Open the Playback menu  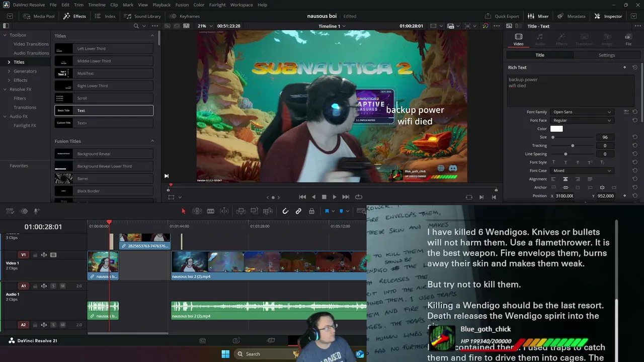pyautogui.click(x=162, y=5)
